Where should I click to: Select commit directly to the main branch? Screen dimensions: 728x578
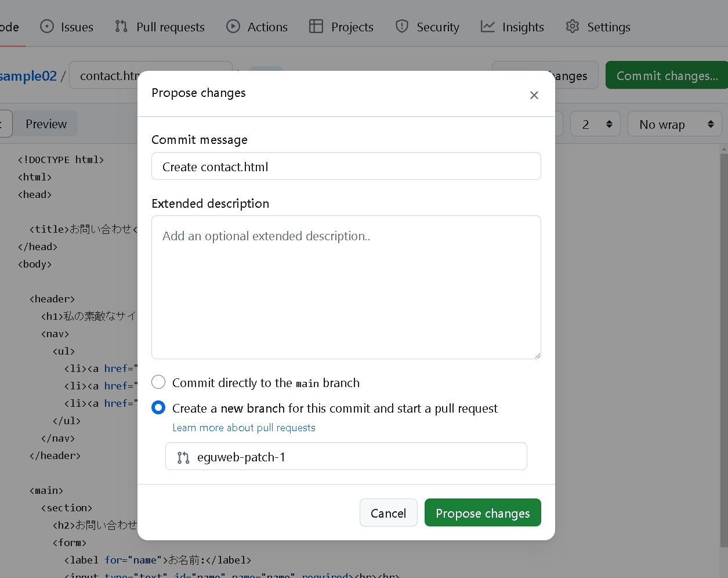[158, 382]
